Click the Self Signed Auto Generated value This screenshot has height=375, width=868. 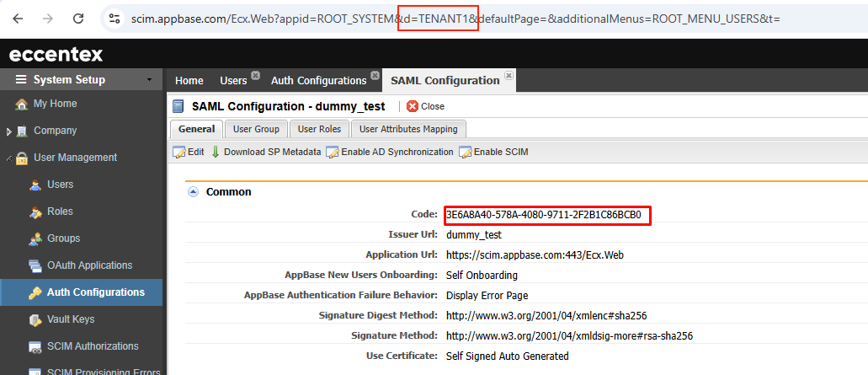507,356
